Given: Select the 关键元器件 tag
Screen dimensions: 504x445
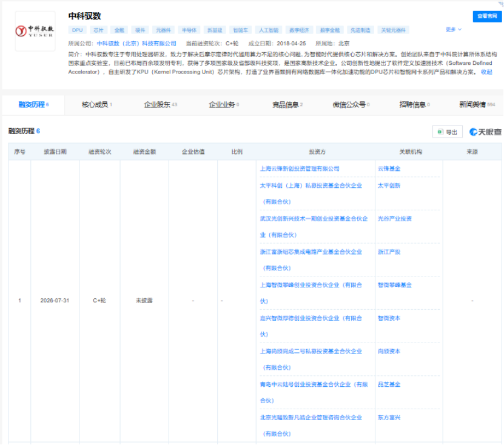Looking at the screenshot, I should (x=393, y=30).
